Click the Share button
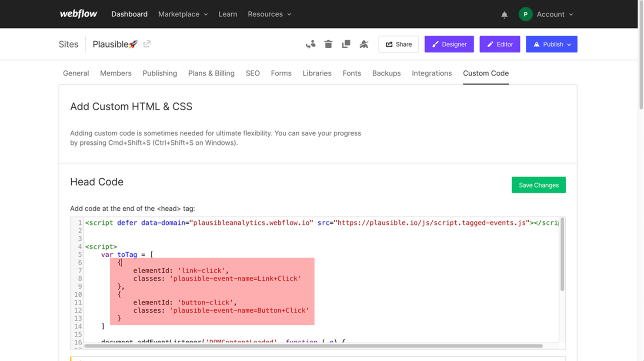The width and height of the screenshot is (644, 361). (x=398, y=44)
